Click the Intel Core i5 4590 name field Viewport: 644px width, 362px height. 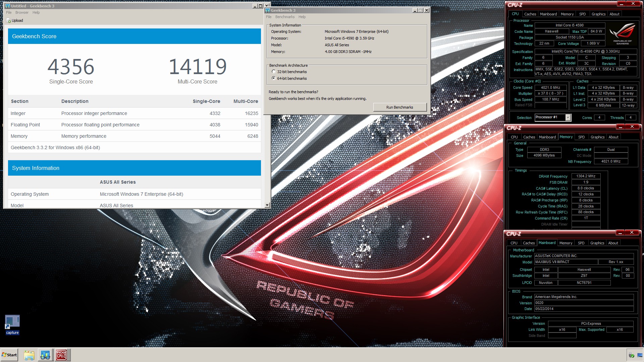pos(570,25)
